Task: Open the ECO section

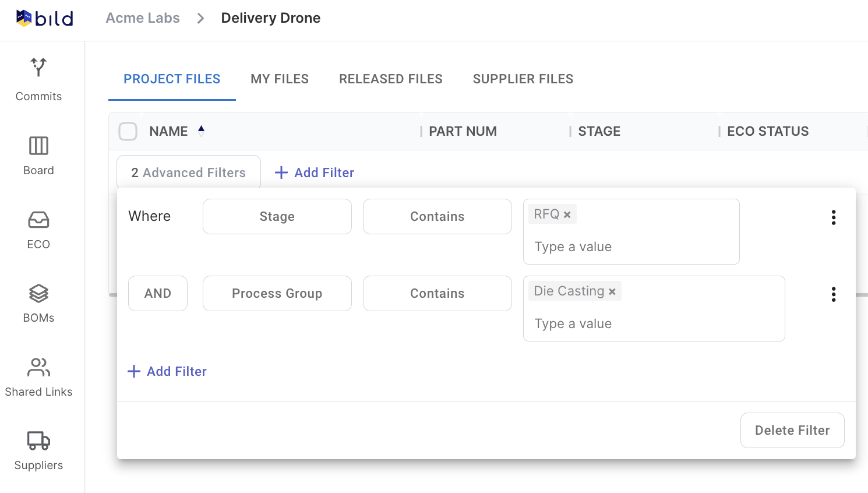Action: pyautogui.click(x=38, y=227)
